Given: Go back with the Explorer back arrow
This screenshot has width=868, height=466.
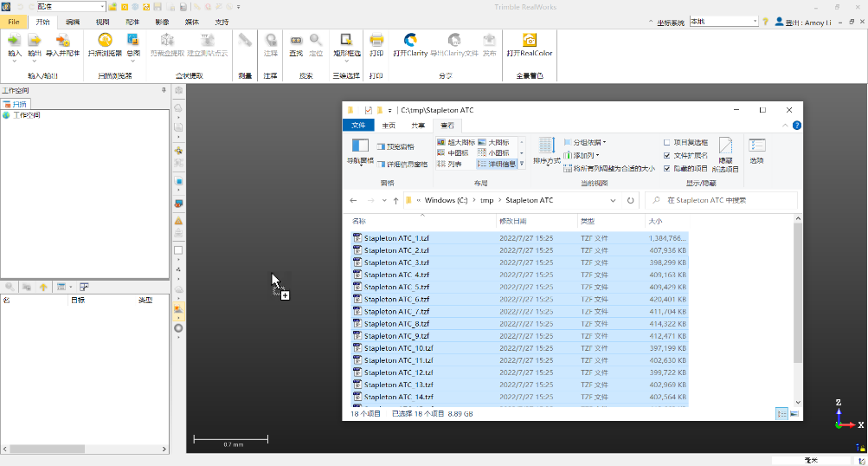Looking at the screenshot, I should pos(353,201).
